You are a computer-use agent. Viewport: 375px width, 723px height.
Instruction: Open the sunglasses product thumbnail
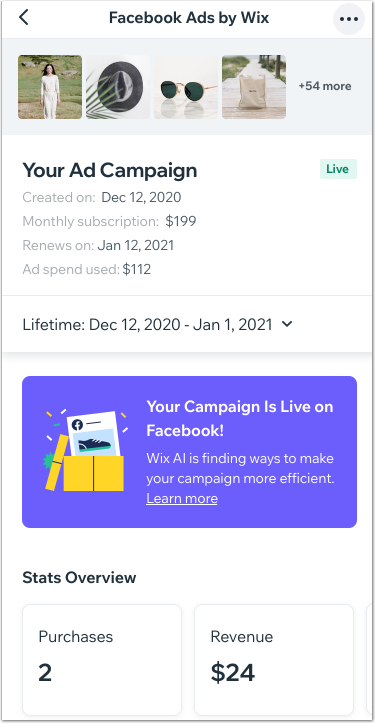pos(186,87)
